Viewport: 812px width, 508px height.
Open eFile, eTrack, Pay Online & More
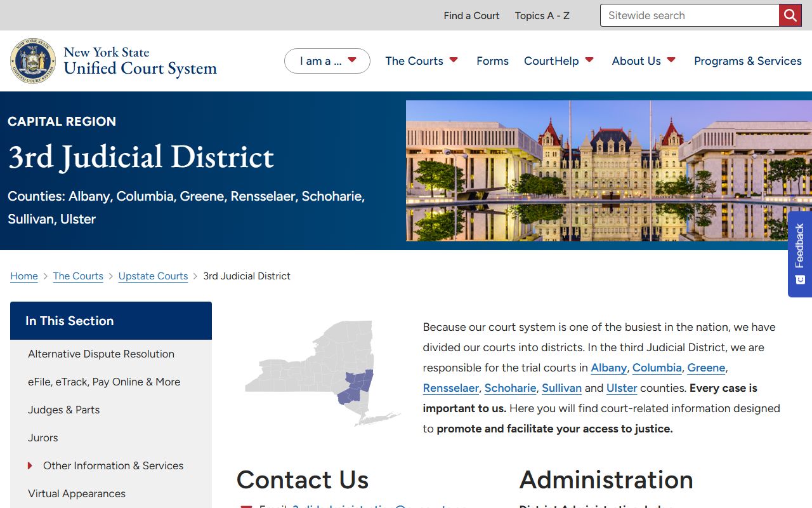click(104, 382)
